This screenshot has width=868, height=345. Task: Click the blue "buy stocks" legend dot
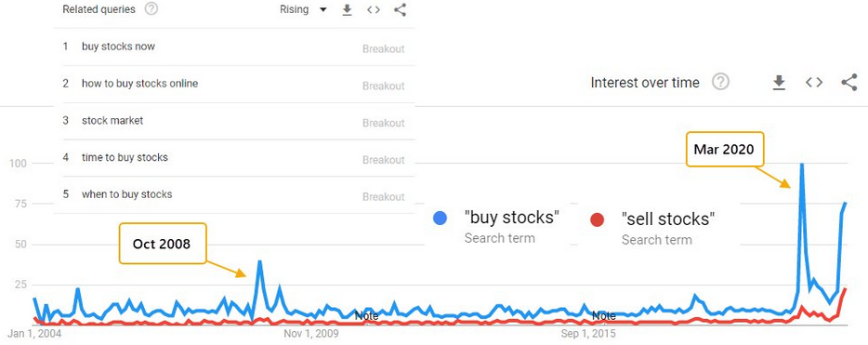click(x=440, y=219)
